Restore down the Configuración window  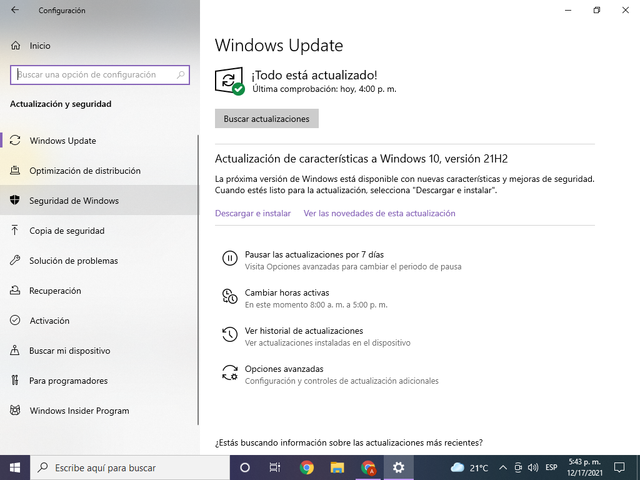point(596,10)
